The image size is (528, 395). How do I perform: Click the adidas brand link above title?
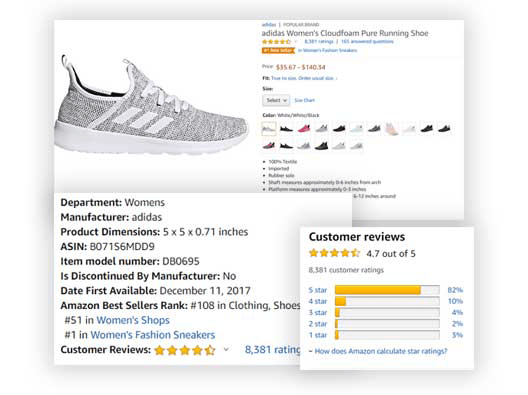(x=269, y=25)
